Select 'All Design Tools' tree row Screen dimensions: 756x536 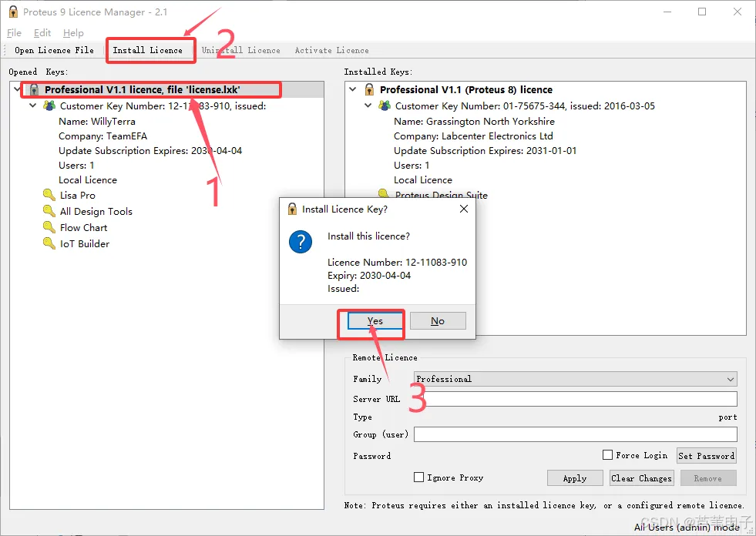point(96,211)
